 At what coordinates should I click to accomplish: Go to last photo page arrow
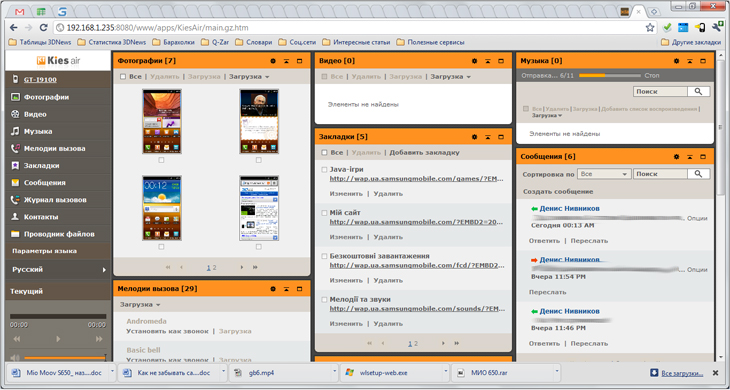255,267
